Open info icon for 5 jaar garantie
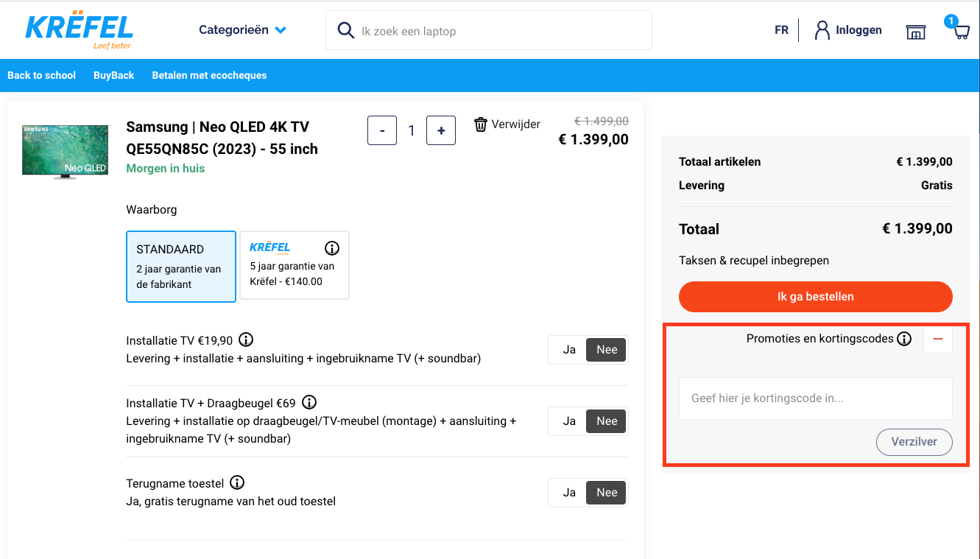The width and height of the screenshot is (980, 559). pyautogui.click(x=332, y=247)
